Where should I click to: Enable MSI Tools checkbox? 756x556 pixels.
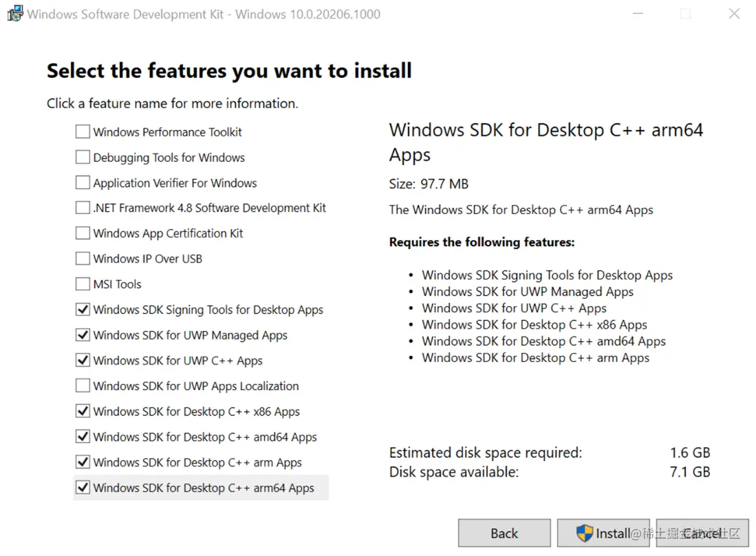(x=83, y=284)
